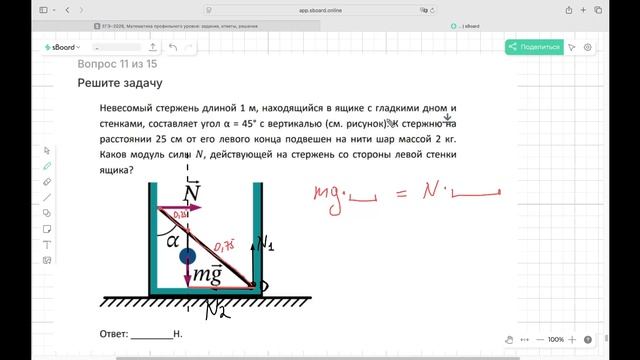Toggle the hand pan tool
Image resolution: width=640 pixels, height=360 pixels.
(x=509, y=340)
